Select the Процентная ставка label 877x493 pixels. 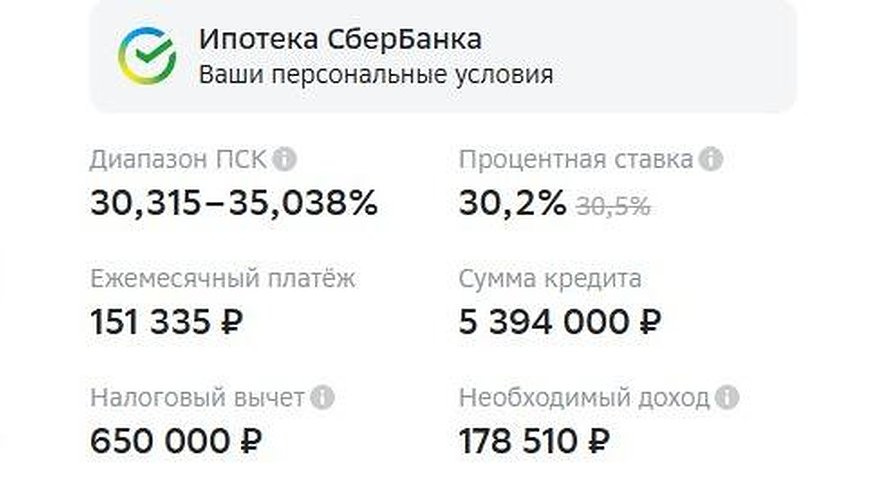coord(576,159)
